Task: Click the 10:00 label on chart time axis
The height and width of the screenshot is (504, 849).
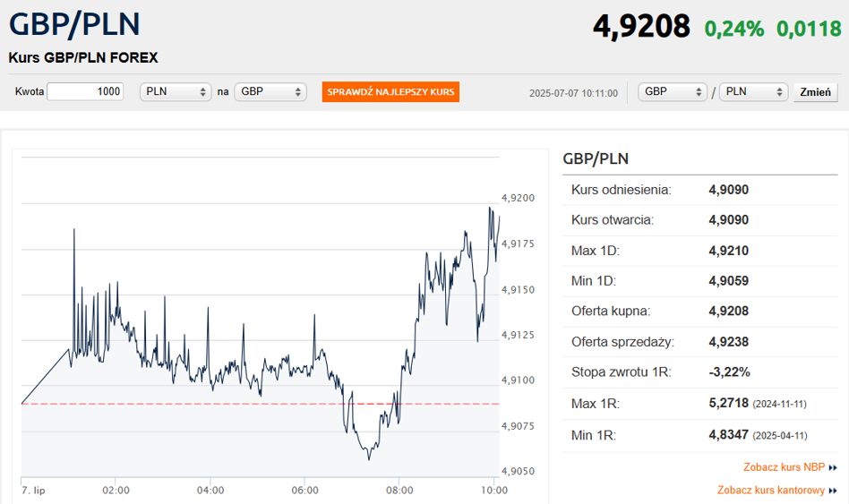Action: (494, 491)
